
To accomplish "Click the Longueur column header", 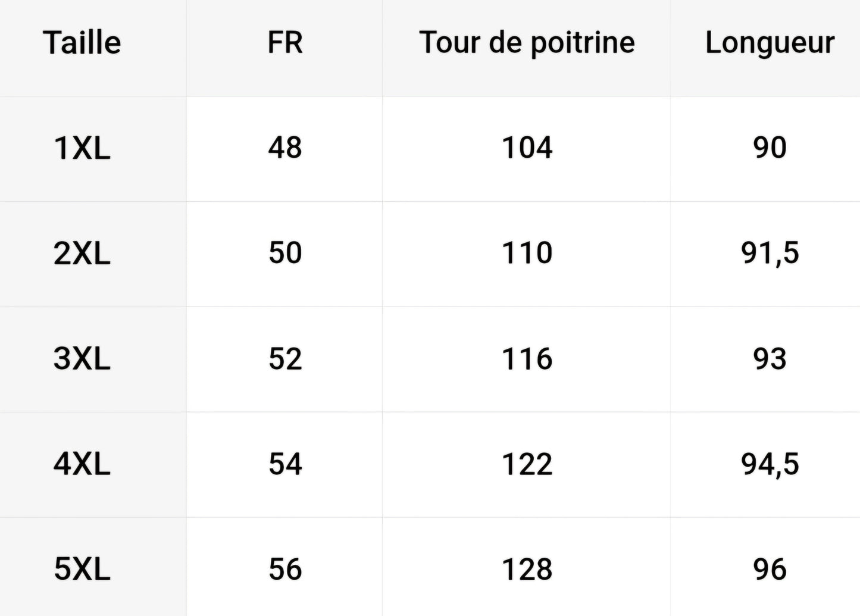I will (x=770, y=43).
